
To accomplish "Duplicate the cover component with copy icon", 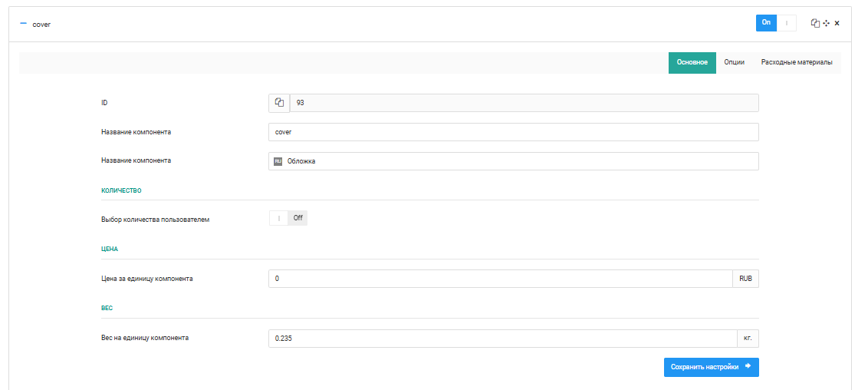I will click(x=815, y=23).
